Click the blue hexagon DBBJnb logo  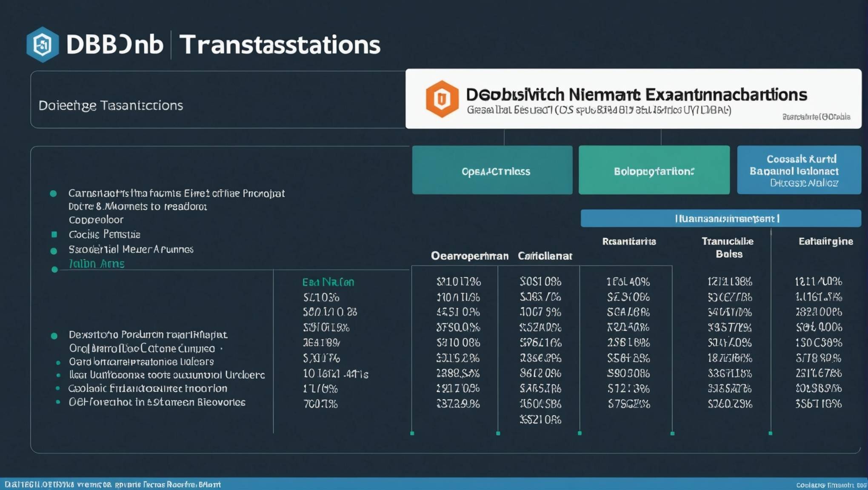(43, 45)
